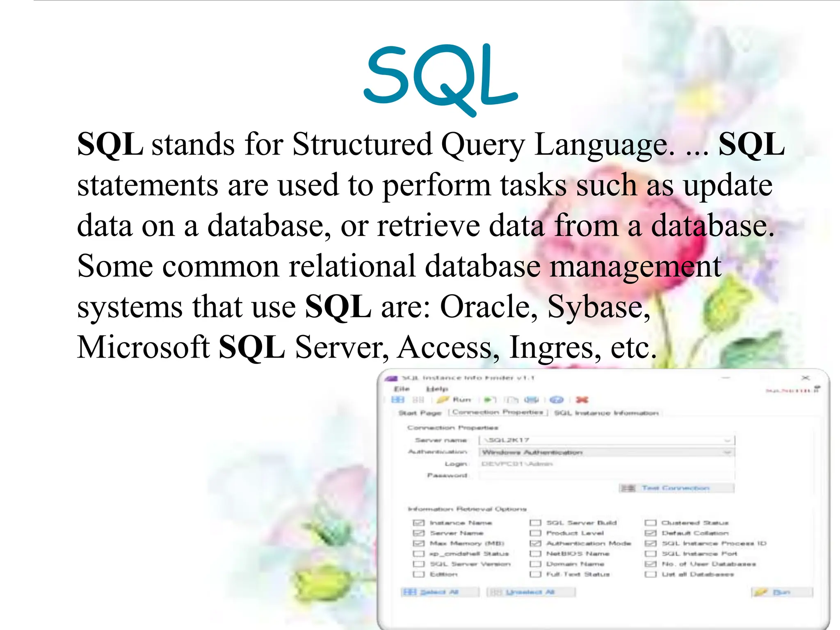This screenshot has height=630, width=840.
Task: Check the SQL Server Build option
Action: pyautogui.click(x=535, y=523)
